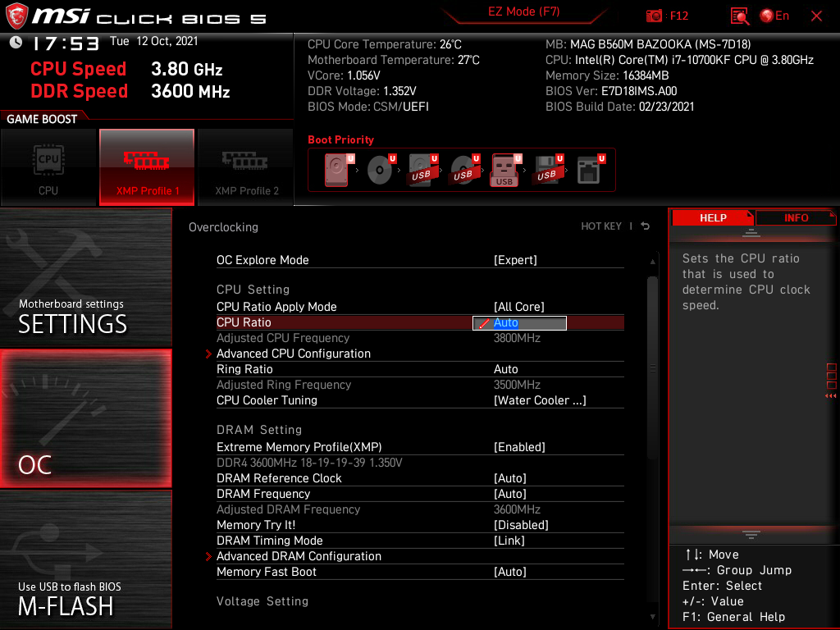Switch to the HELP tab
Image resolution: width=840 pixels, height=630 pixels.
click(x=713, y=218)
